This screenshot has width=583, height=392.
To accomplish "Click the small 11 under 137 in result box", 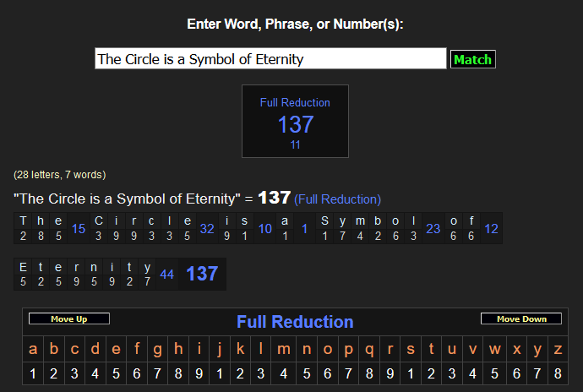I will click(x=295, y=145).
